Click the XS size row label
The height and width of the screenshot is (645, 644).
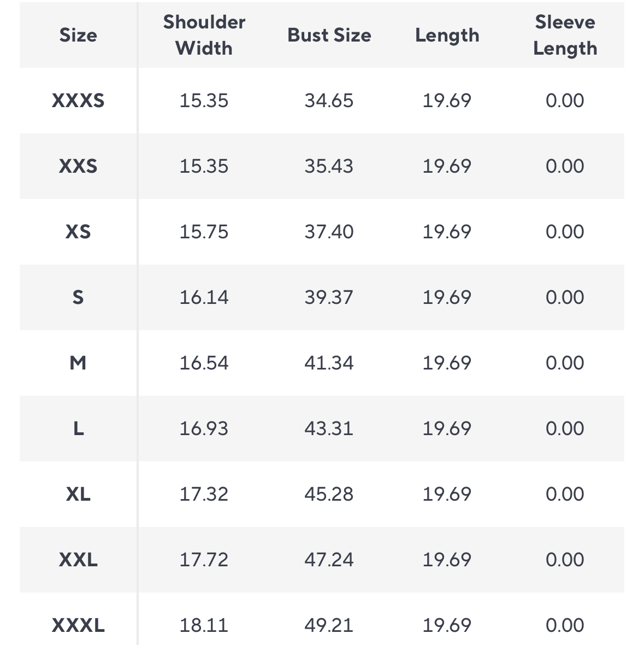pos(78,232)
